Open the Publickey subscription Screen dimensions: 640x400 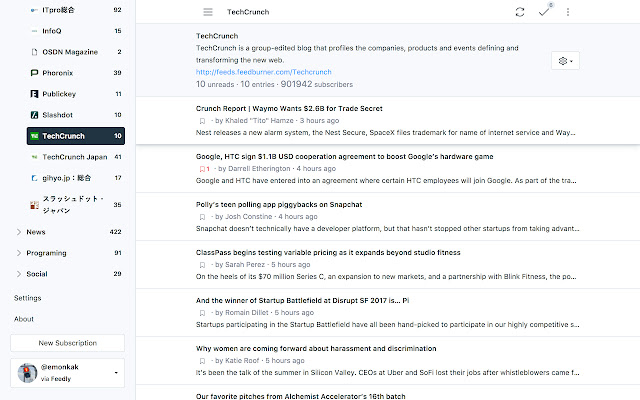click(76, 94)
